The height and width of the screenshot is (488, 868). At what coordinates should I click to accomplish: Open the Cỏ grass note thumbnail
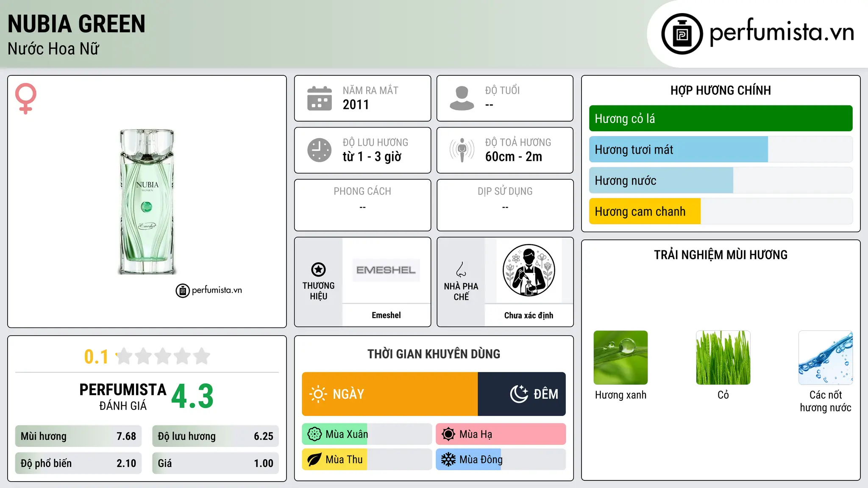click(x=723, y=358)
